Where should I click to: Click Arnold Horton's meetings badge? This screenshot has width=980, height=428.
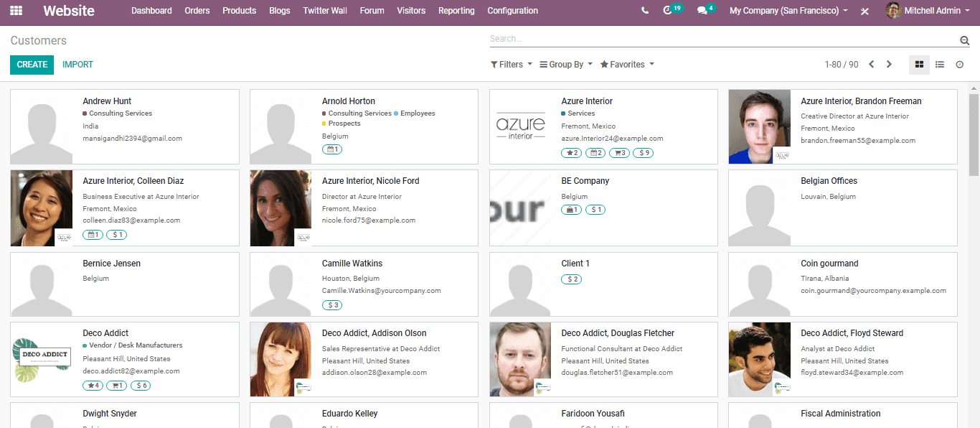point(332,149)
